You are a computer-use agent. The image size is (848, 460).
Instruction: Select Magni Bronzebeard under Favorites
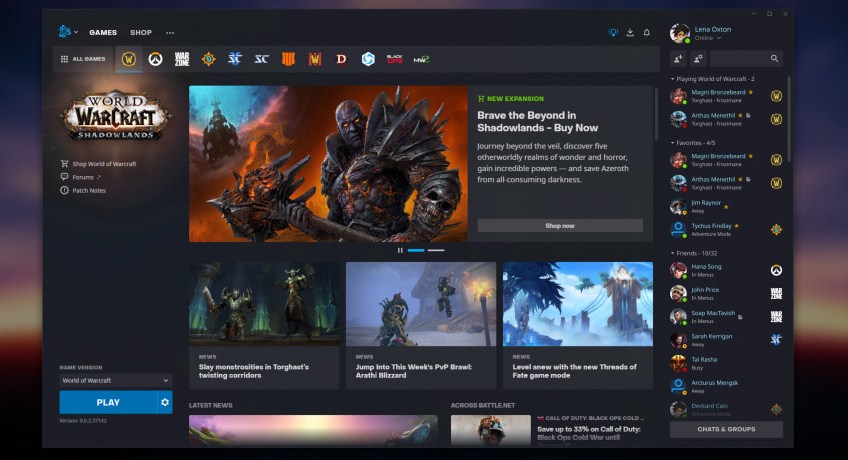(725, 160)
